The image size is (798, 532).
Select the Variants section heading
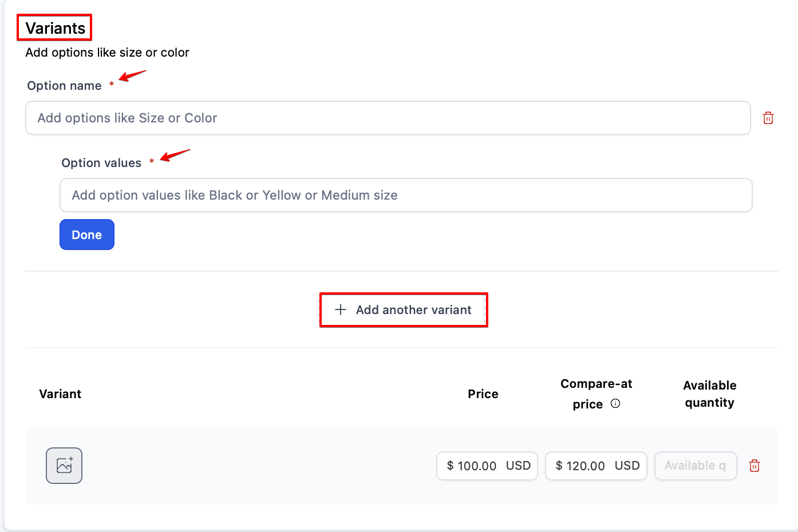pos(55,28)
